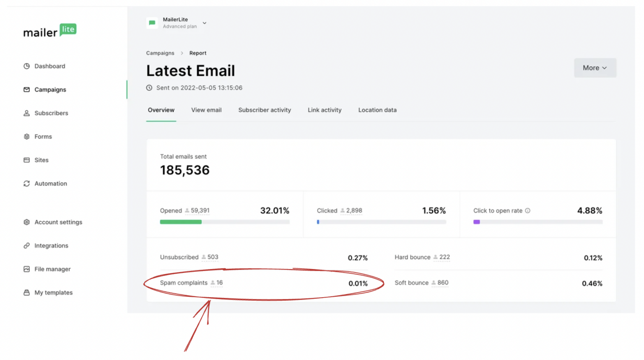Switch to the Subscriber activity tab
Screen dimensions: 644x360
click(x=265, y=110)
